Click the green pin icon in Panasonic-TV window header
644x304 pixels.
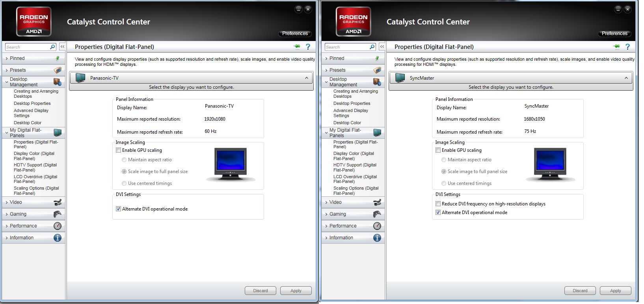click(x=297, y=47)
